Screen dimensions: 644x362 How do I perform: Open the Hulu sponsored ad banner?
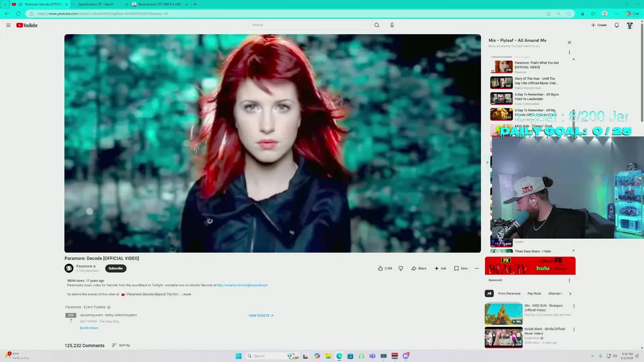click(530, 266)
